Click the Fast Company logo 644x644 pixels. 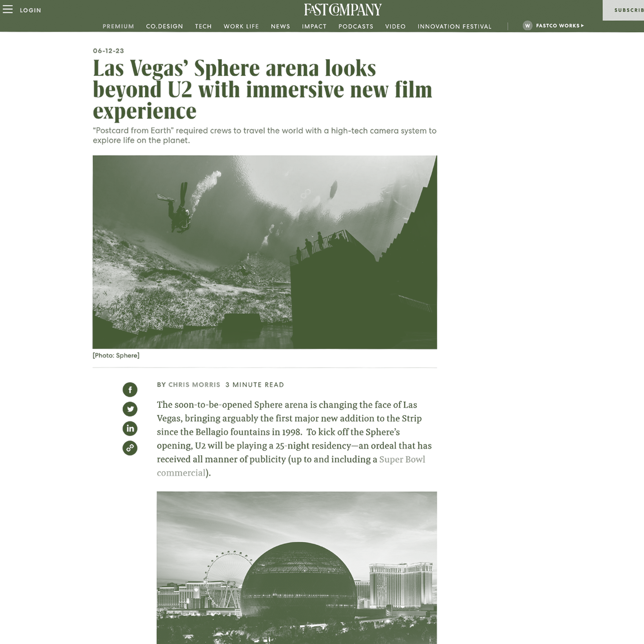(343, 10)
